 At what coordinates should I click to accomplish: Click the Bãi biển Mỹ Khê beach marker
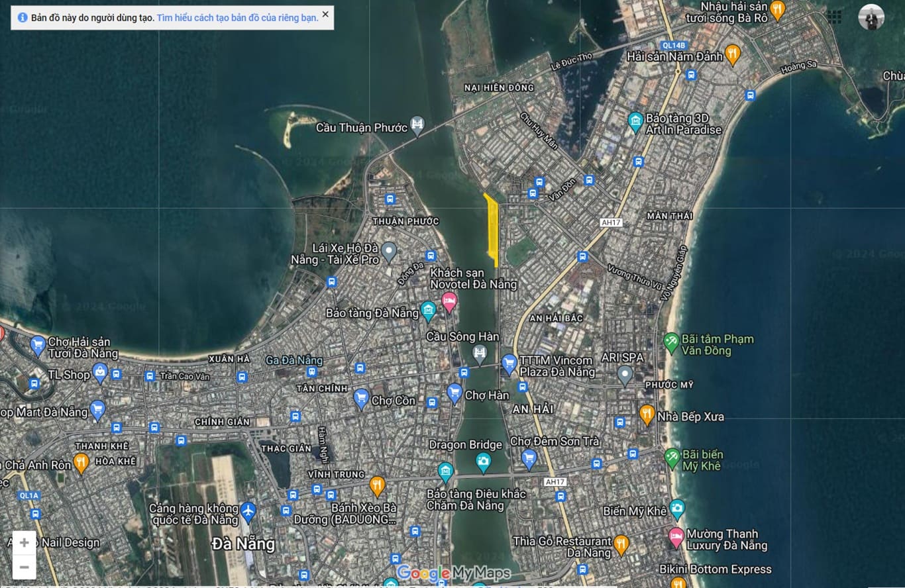[x=672, y=457]
